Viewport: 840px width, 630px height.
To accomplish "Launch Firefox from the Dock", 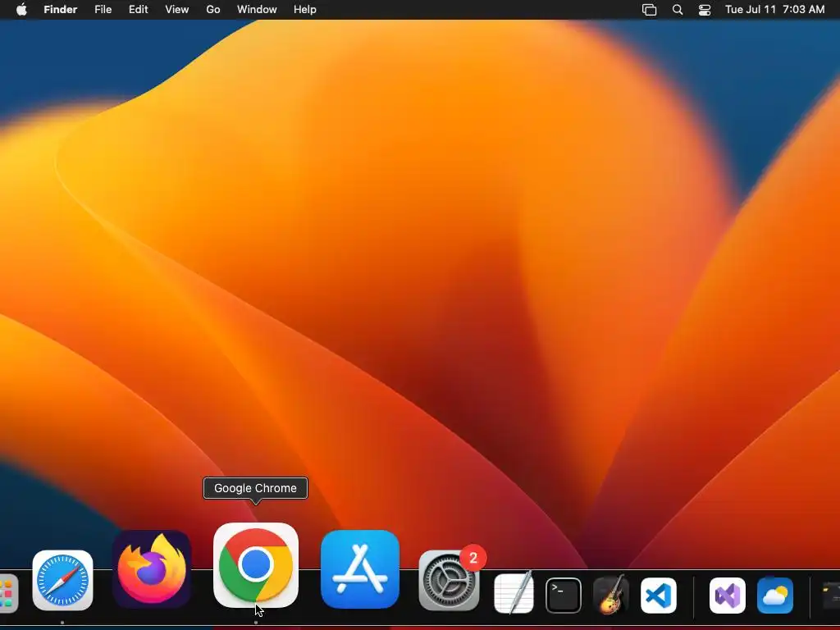I will pyautogui.click(x=152, y=569).
